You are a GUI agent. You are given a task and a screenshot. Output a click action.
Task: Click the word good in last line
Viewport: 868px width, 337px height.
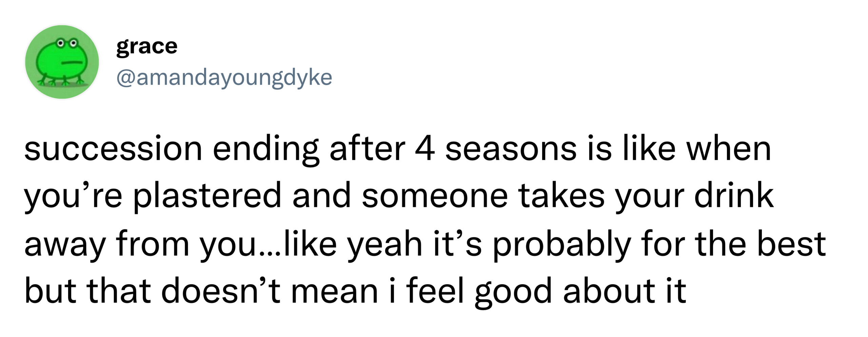[x=513, y=292]
